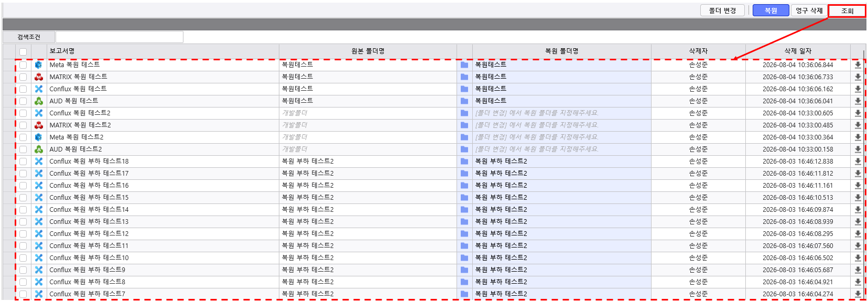The width and height of the screenshot is (868, 301).
Task: Click restore folder cell for AUD 복원 테스트
Action: (562, 101)
